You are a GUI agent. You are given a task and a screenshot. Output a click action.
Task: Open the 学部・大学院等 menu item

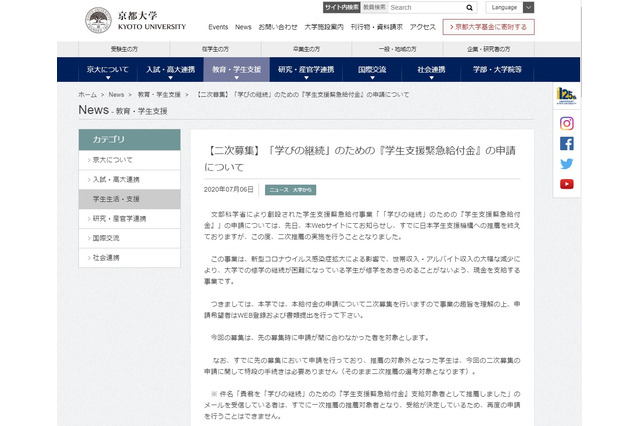[497, 70]
